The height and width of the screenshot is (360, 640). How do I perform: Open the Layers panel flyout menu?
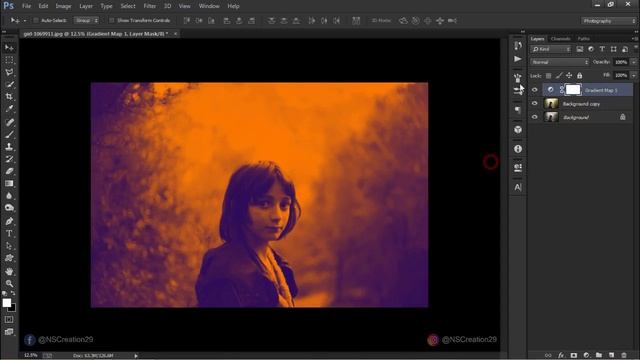point(635,39)
